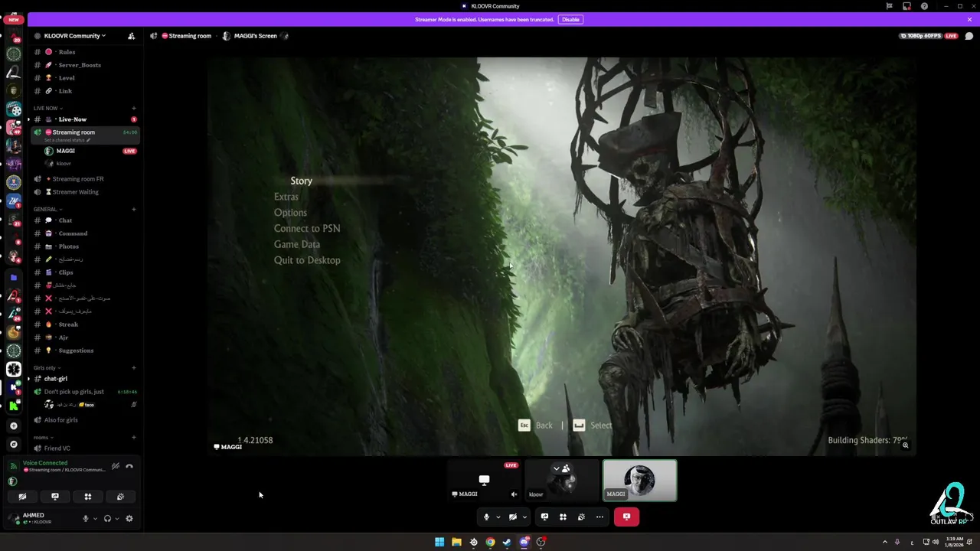Open soundboard in the stream control bar

pyautogui.click(x=581, y=517)
